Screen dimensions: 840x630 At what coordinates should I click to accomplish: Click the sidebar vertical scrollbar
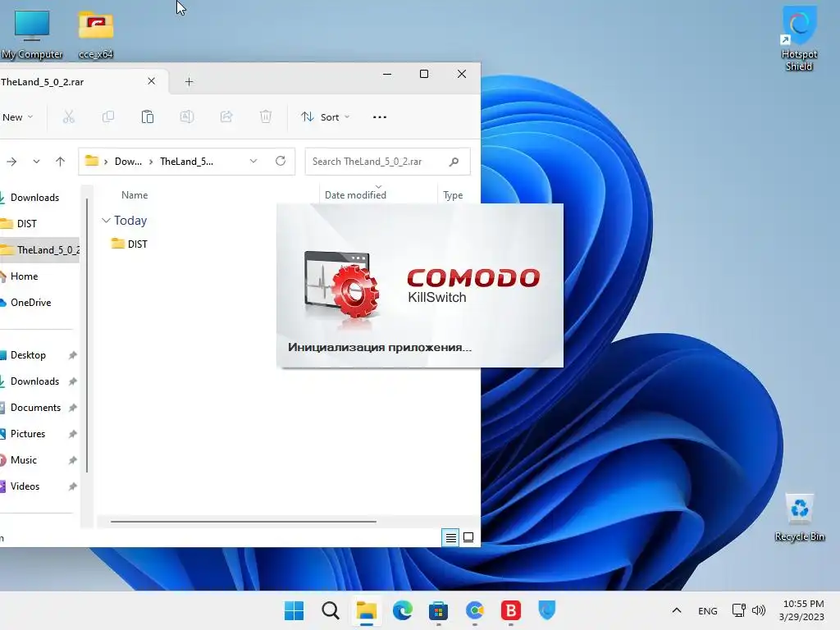pos(87,336)
